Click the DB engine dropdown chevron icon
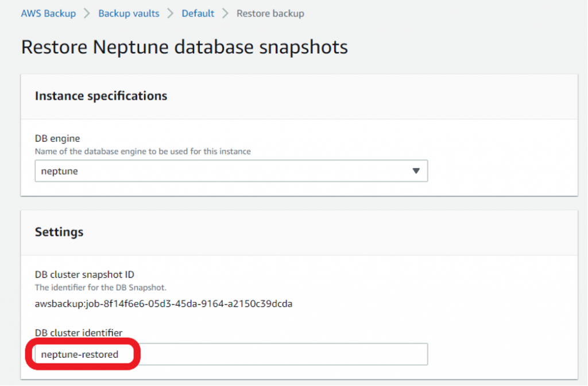The image size is (588, 386). tap(416, 170)
